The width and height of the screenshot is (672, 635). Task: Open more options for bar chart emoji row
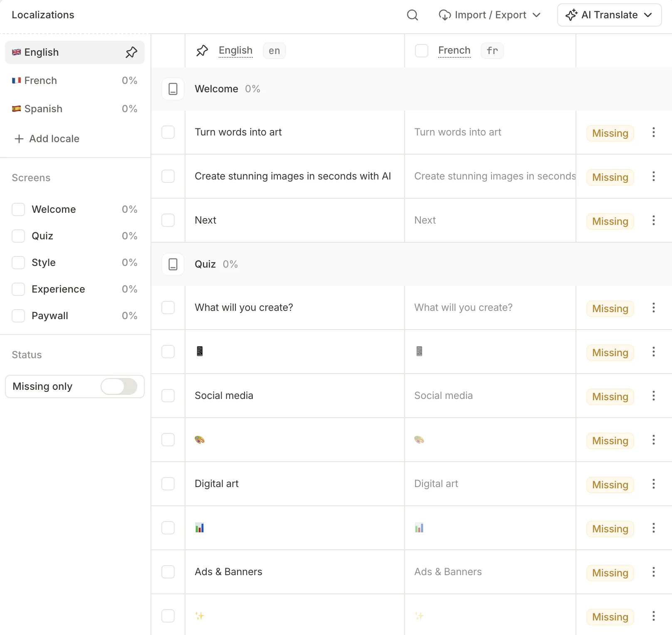[x=654, y=528]
